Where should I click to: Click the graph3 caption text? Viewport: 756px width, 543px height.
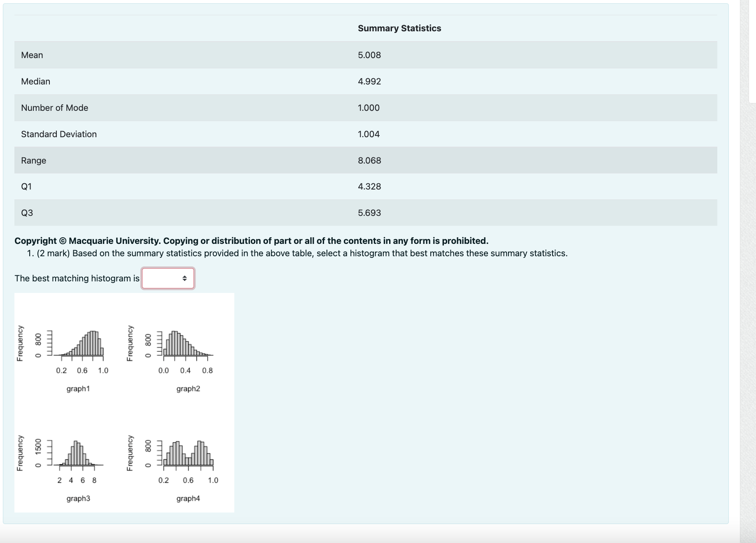pos(78,499)
